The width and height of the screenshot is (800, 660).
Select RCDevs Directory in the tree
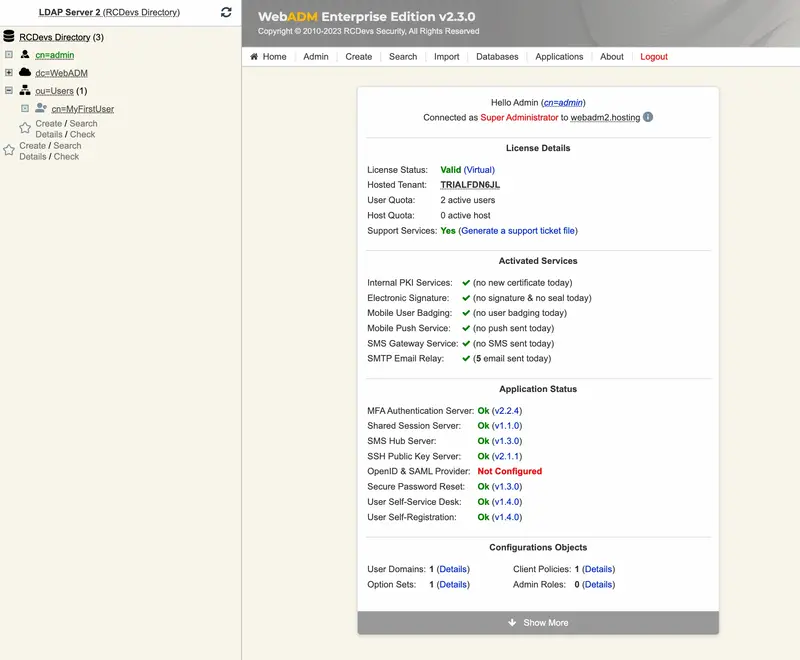(55, 37)
